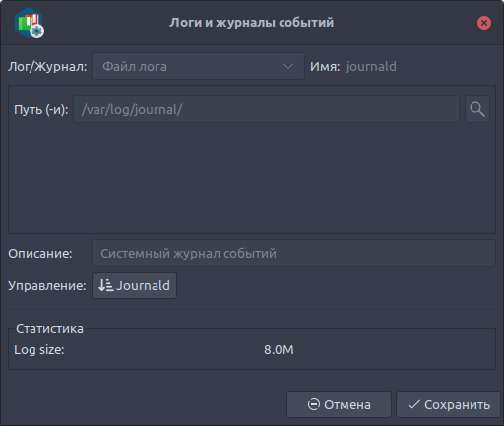Click the Статистика group heading
504x426 pixels.
(x=49, y=329)
